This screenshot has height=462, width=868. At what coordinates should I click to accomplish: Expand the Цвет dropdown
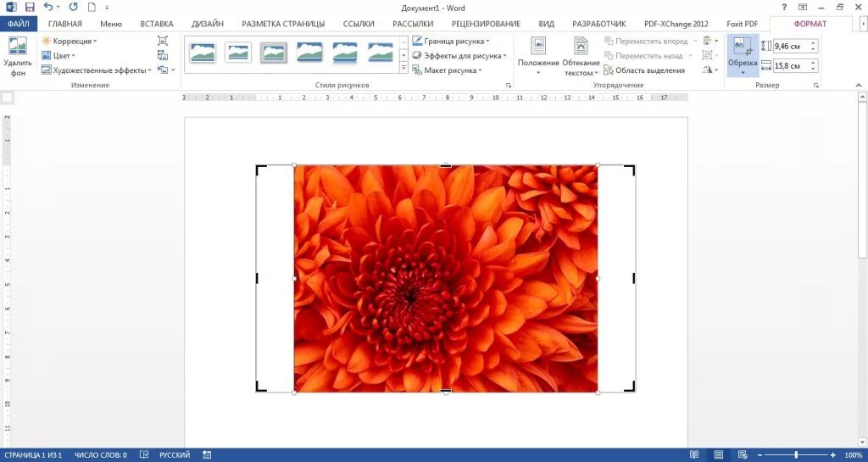(58, 55)
